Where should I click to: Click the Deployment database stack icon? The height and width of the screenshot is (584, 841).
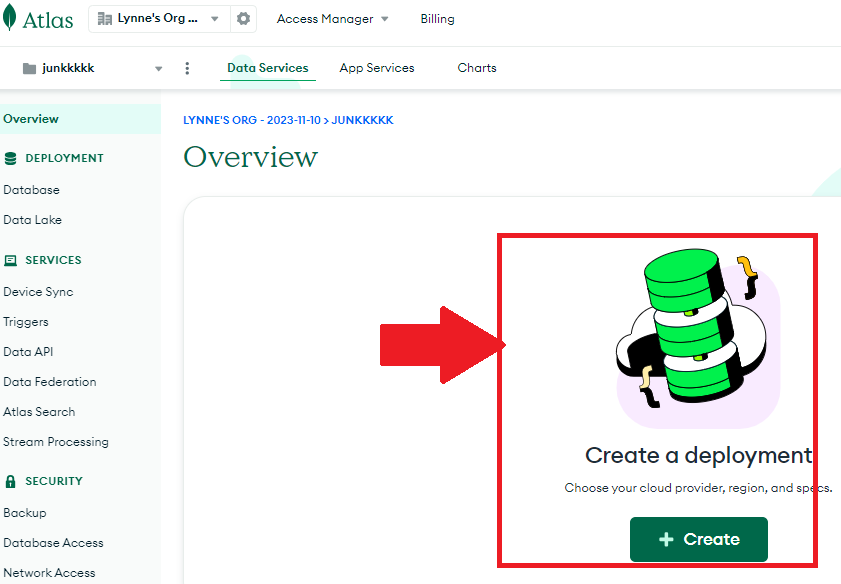click(11, 158)
